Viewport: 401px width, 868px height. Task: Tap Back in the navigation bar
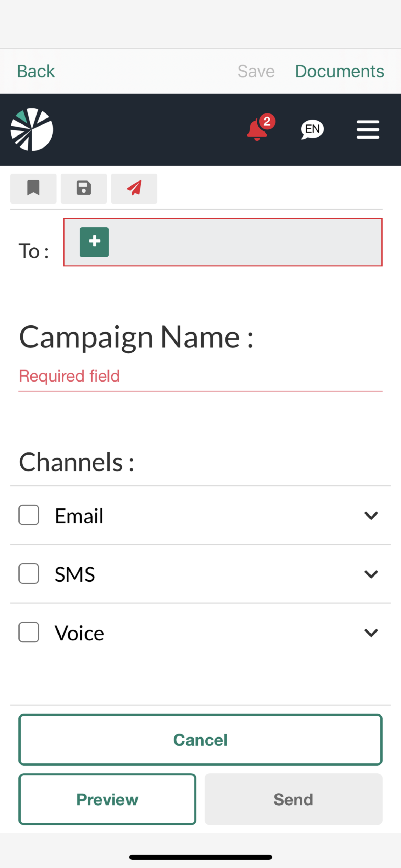coord(36,71)
